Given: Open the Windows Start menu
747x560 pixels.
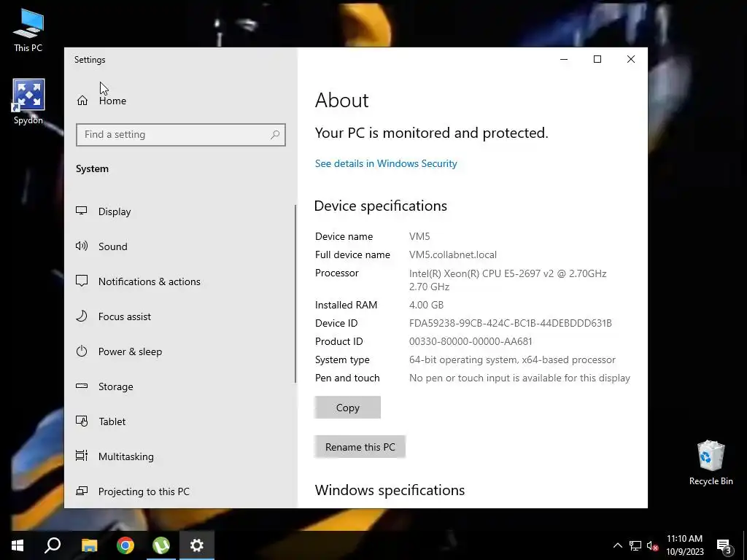Looking at the screenshot, I should [x=18, y=545].
